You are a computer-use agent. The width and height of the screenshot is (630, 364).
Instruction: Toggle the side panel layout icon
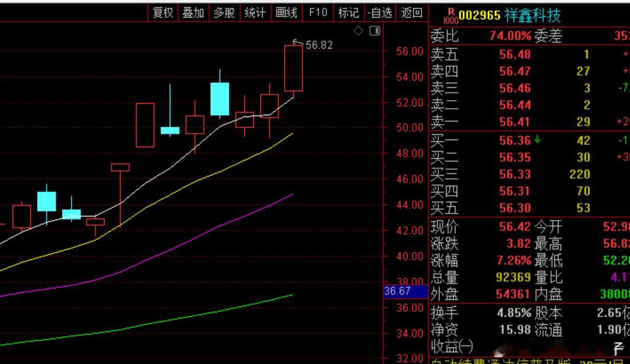tap(375, 31)
